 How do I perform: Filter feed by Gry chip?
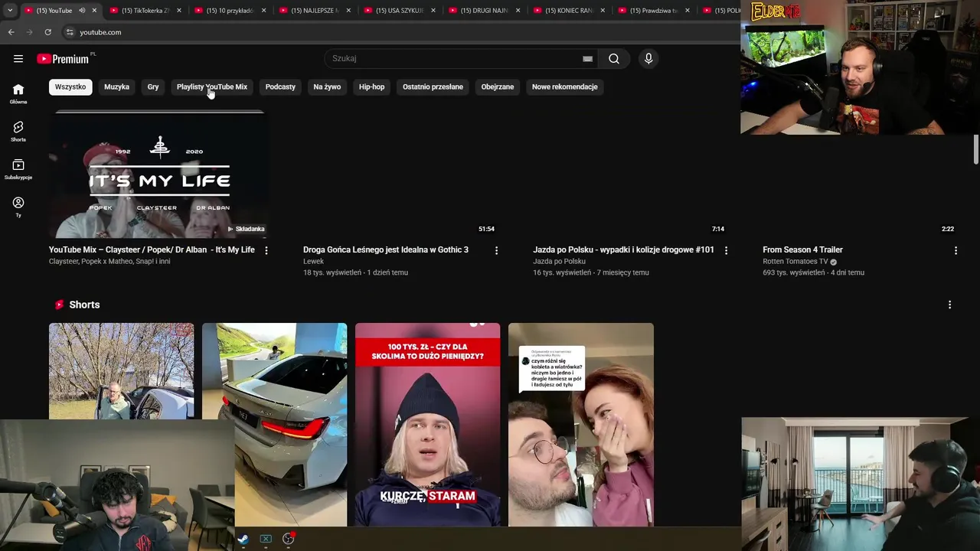[x=153, y=86]
